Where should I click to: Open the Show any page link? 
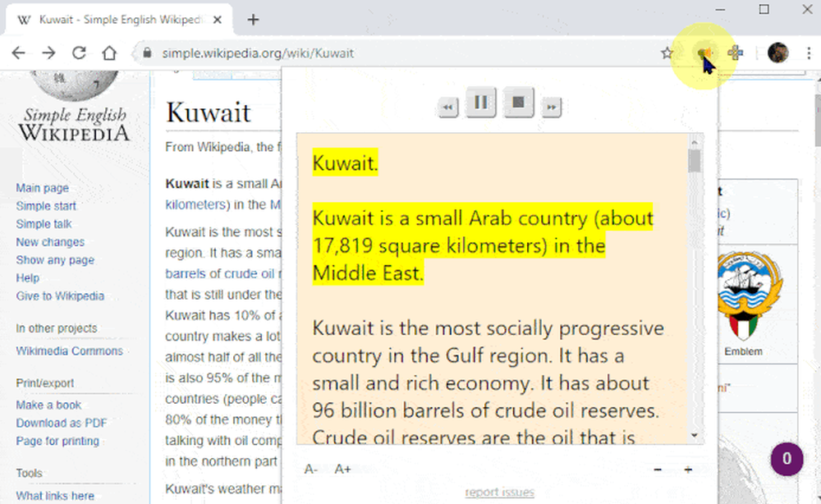(55, 260)
